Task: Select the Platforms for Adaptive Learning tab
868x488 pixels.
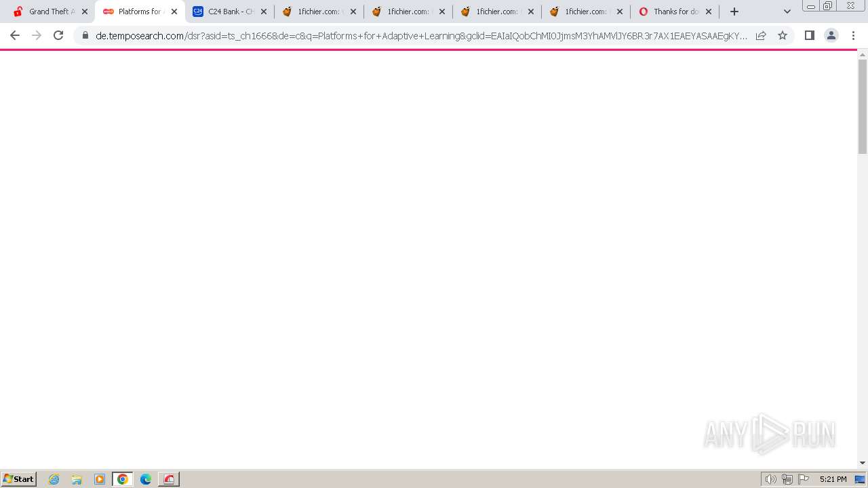Action: [139, 12]
